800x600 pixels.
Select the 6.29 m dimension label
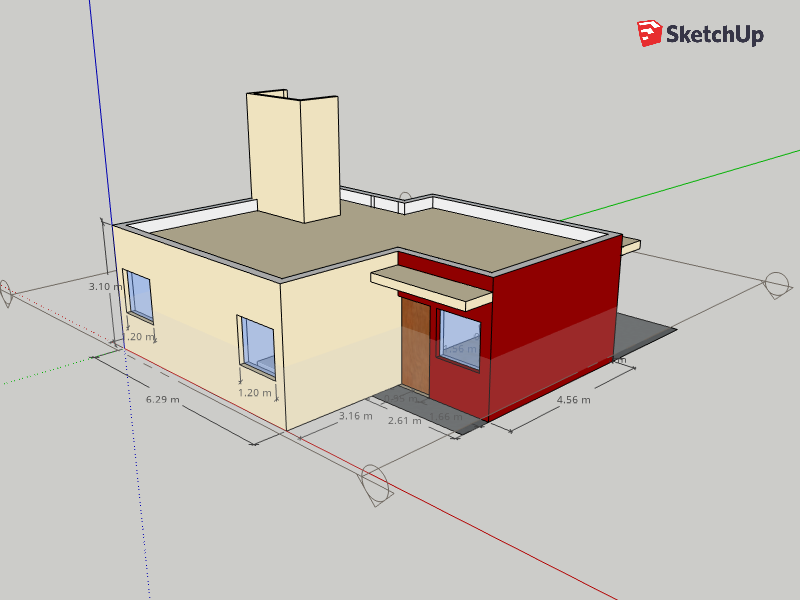pyautogui.click(x=163, y=399)
